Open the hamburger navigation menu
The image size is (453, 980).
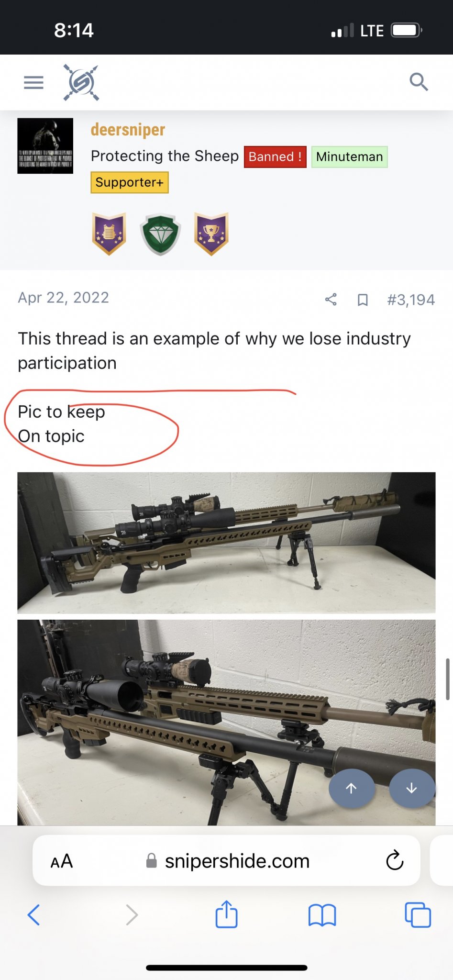(x=33, y=82)
